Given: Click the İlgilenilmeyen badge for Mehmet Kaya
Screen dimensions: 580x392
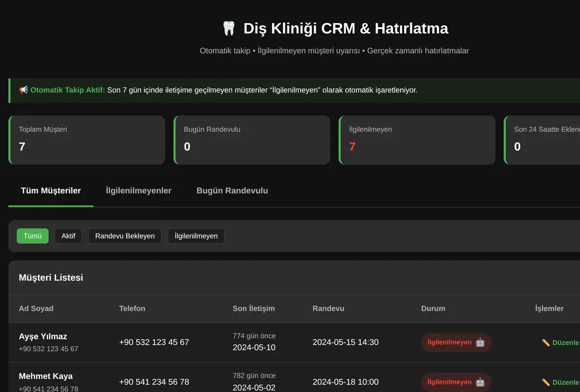Looking at the screenshot, I should tap(456, 382).
